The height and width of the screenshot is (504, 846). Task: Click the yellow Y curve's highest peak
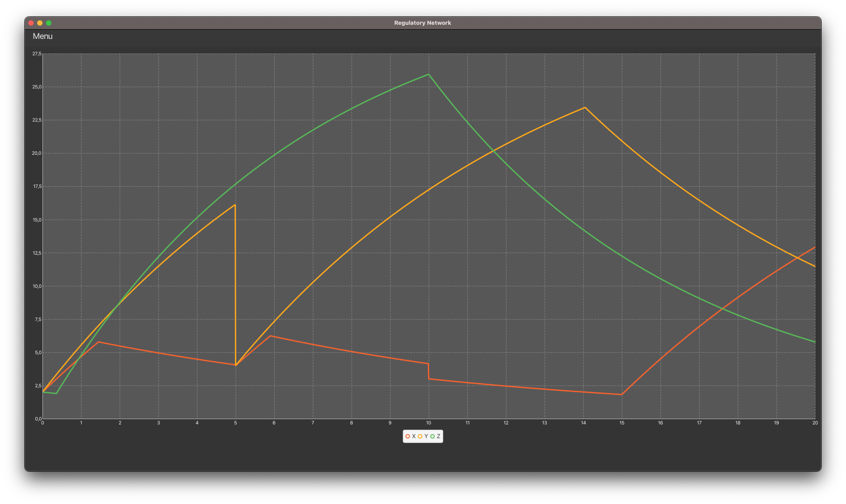point(585,107)
